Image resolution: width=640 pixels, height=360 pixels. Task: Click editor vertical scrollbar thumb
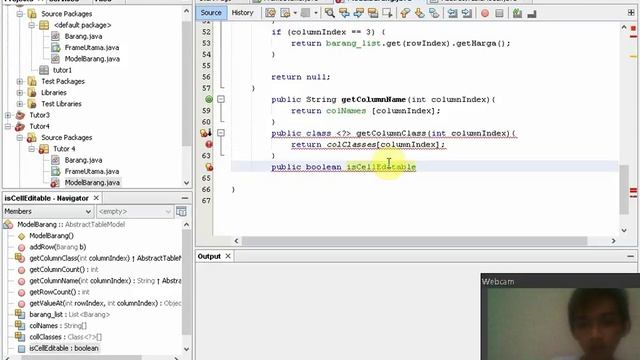[x=624, y=190]
